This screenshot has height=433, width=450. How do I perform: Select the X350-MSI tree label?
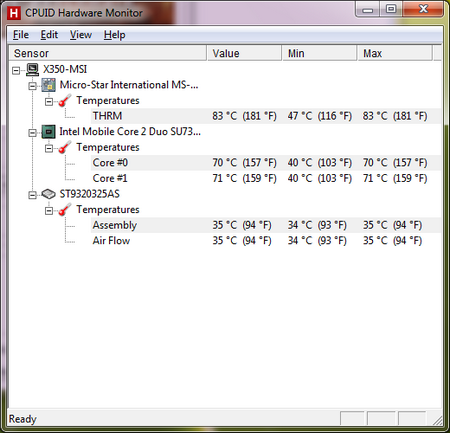tap(65, 69)
